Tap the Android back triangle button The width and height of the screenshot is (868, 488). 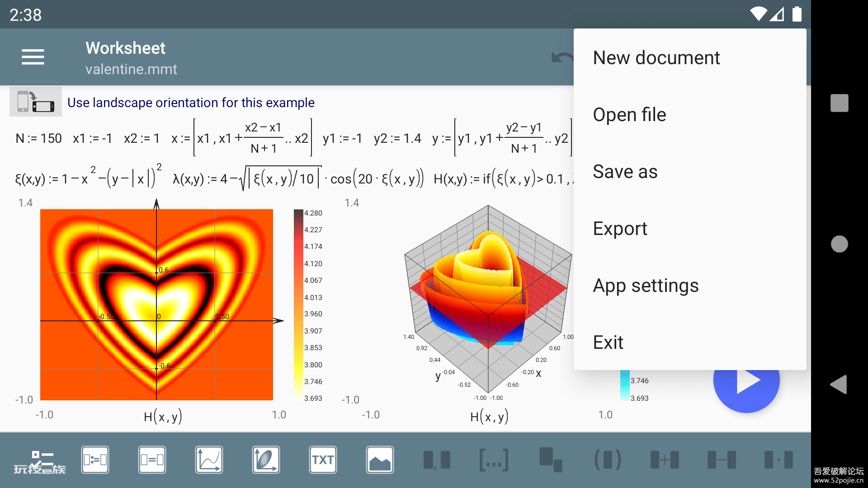[x=839, y=385]
